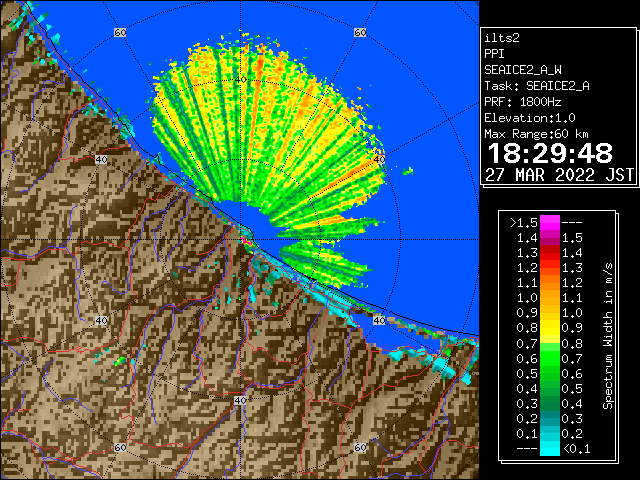Pick the red 1.3–1.4 legend swatch

point(550,253)
